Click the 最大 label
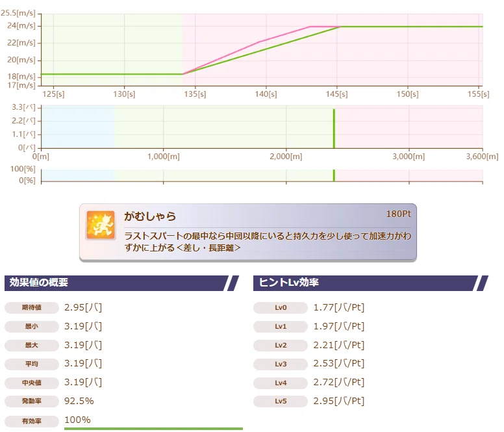 [x=31, y=345]
